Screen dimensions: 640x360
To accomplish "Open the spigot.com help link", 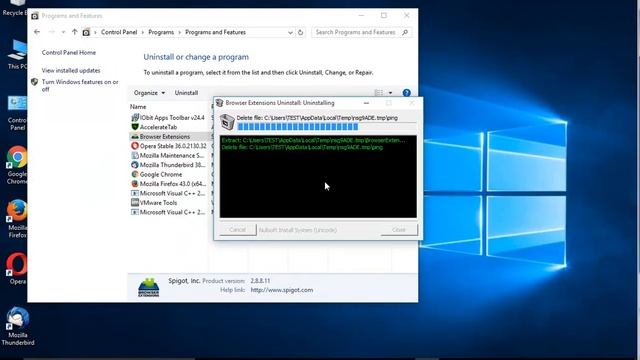I will click(282, 290).
